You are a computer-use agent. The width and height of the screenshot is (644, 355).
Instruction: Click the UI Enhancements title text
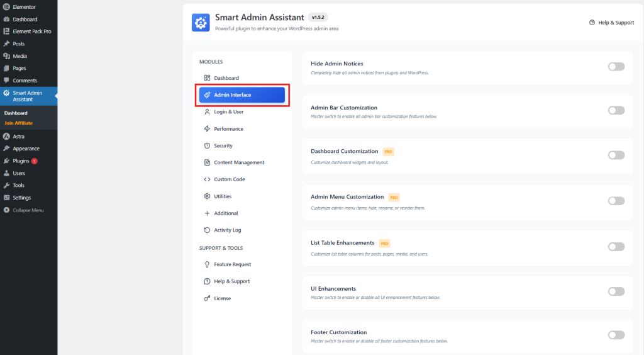click(333, 289)
